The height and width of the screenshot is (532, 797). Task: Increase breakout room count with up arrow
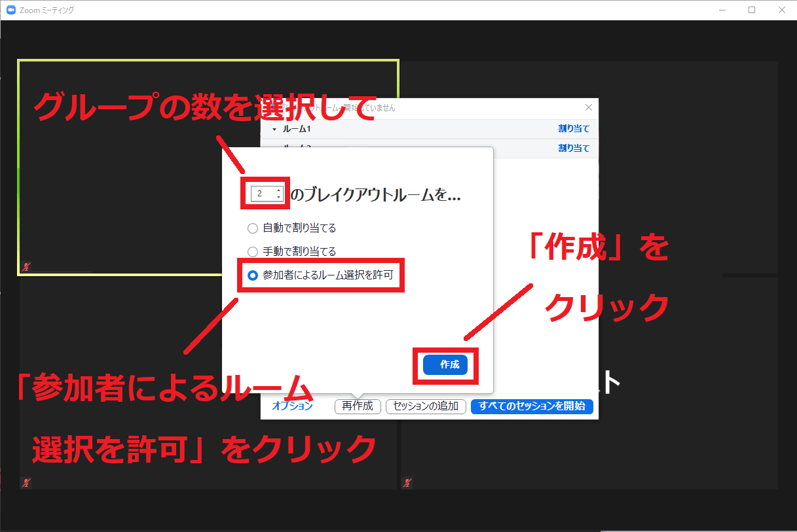(x=279, y=190)
